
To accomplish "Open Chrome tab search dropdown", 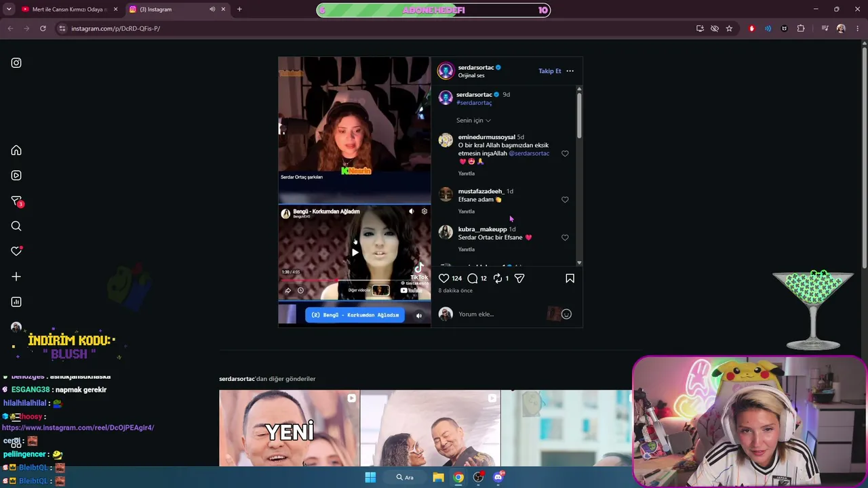I will pos(9,9).
